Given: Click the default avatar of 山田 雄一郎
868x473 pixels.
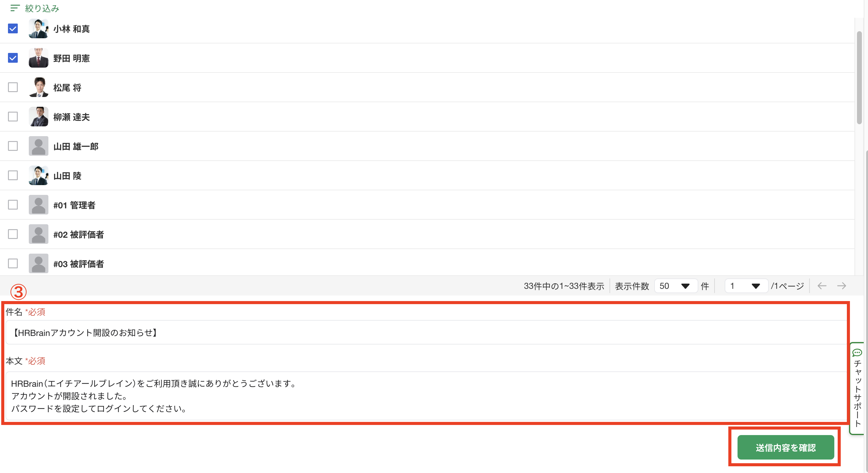Looking at the screenshot, I should (38, 146).
